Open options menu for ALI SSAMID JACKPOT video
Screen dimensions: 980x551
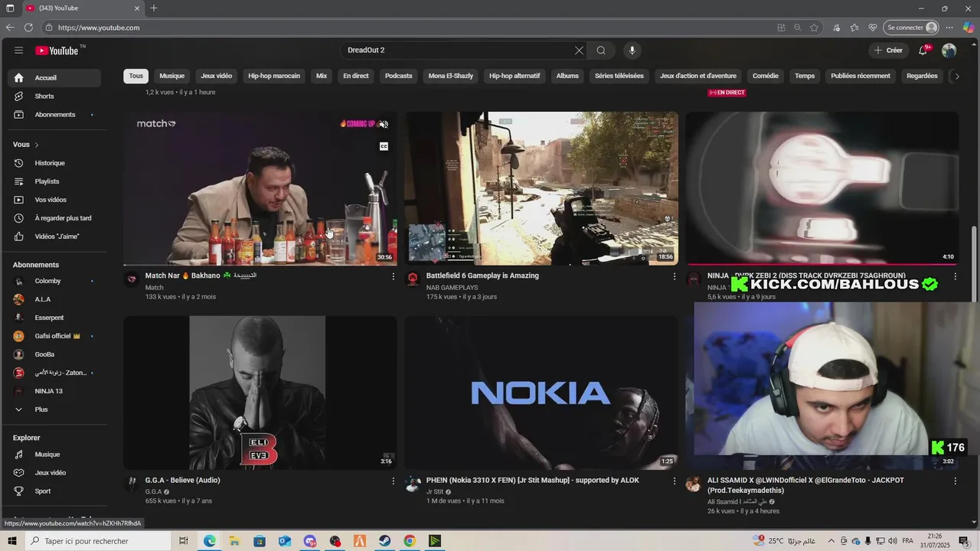[x=955, y=481]
